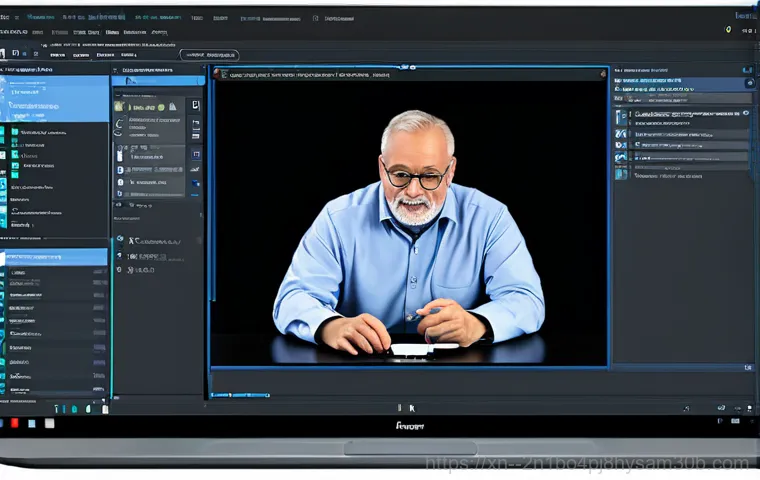Select the graph line icon in the middle panel strip

click(195, 169)
